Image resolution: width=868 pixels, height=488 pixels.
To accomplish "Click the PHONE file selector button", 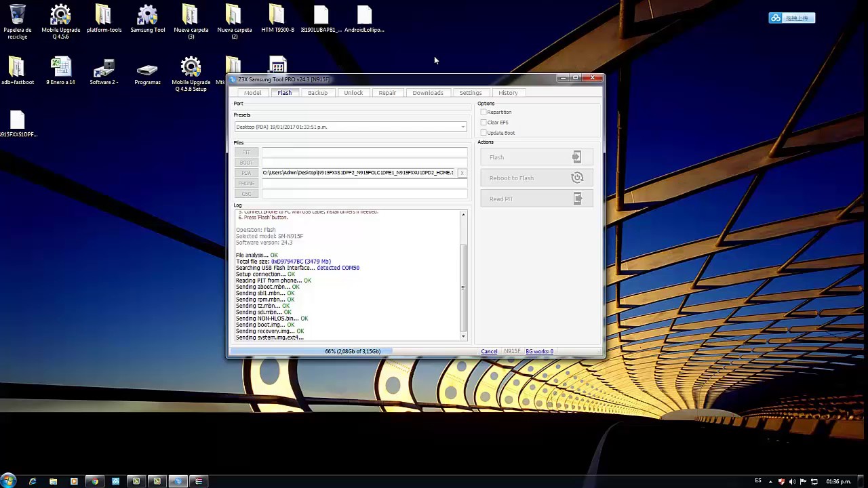I will click(246, 183).
